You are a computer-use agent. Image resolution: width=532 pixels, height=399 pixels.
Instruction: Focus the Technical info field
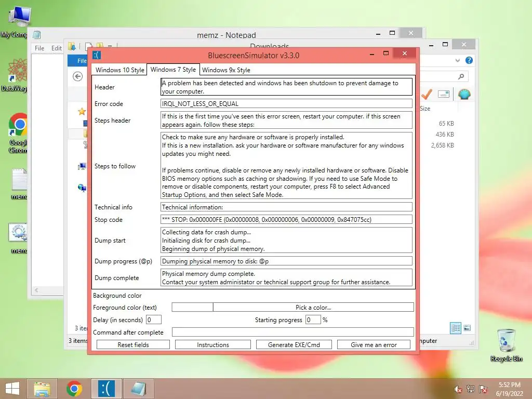286,207
